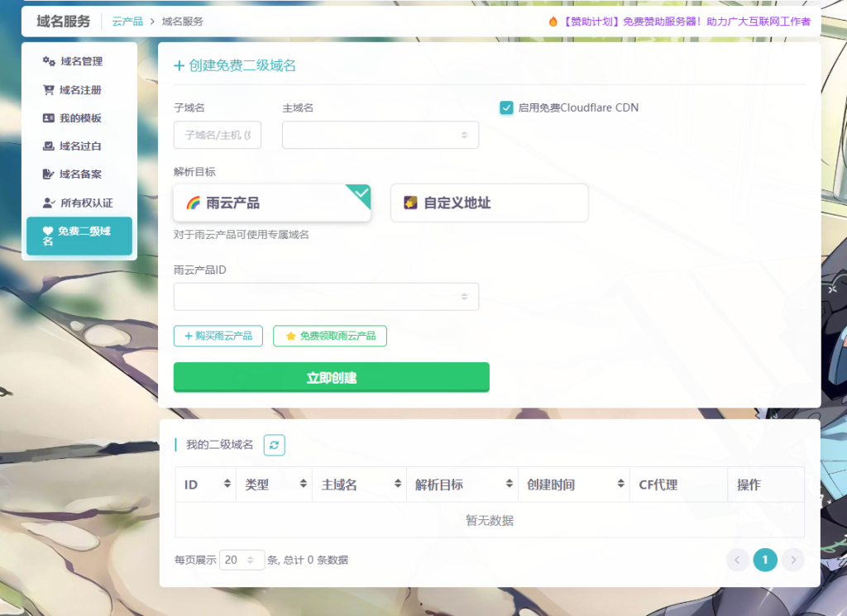Click the gears icon for 域名管理
Viewport: 847px width, 616px height.
(x=49, y=61)
